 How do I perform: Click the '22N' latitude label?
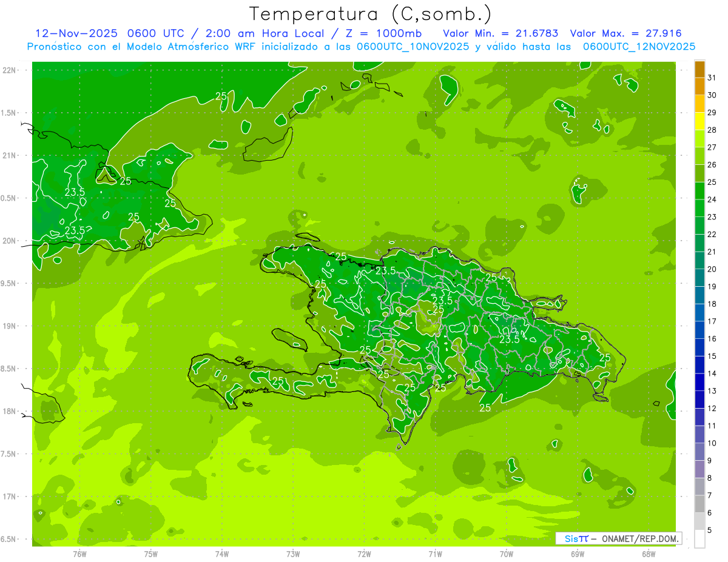(x=8, y=70)
